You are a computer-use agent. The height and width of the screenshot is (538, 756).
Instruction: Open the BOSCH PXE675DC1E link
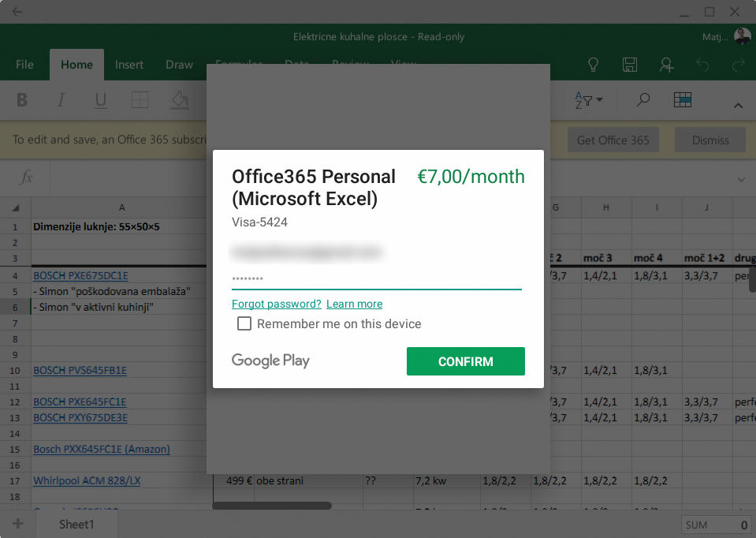point(80,275)
